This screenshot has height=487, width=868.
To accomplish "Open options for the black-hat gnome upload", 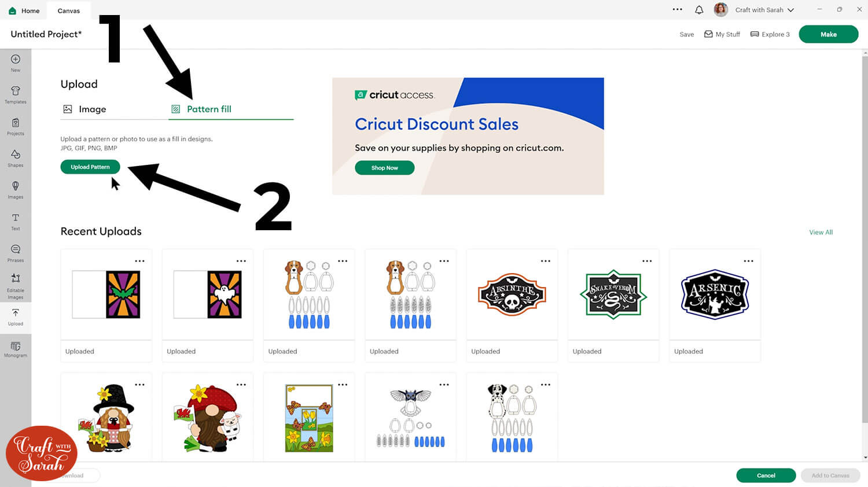I will pos(139,385).
